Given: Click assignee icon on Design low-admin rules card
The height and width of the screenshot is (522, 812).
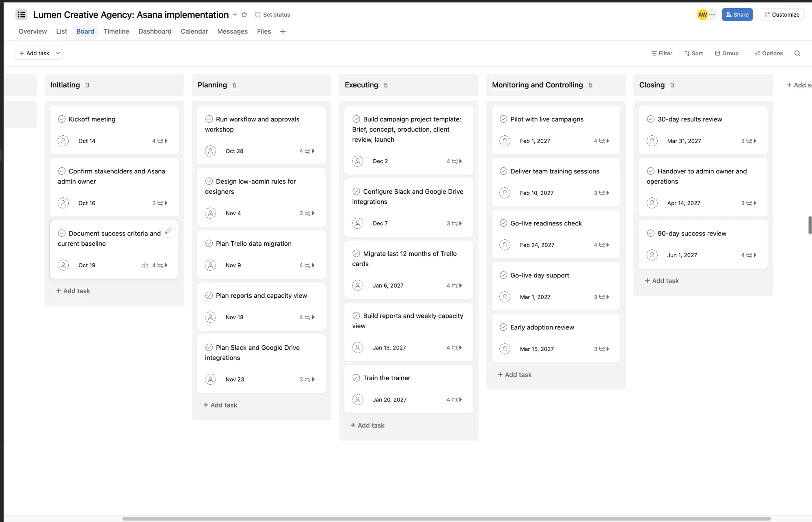Looking at the screenshot, I should tap(210, 213).
